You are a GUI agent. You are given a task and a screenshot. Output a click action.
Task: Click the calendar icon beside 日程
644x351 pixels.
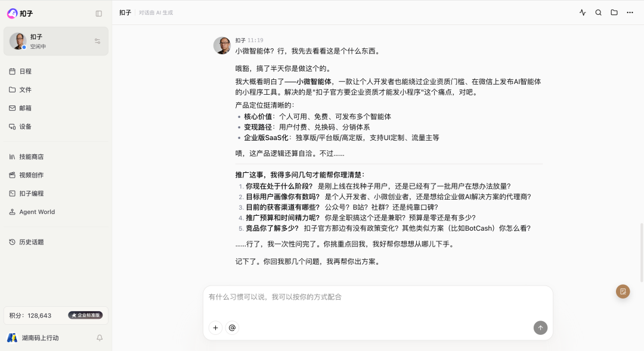pyautogui.click(x=13, y=71)
